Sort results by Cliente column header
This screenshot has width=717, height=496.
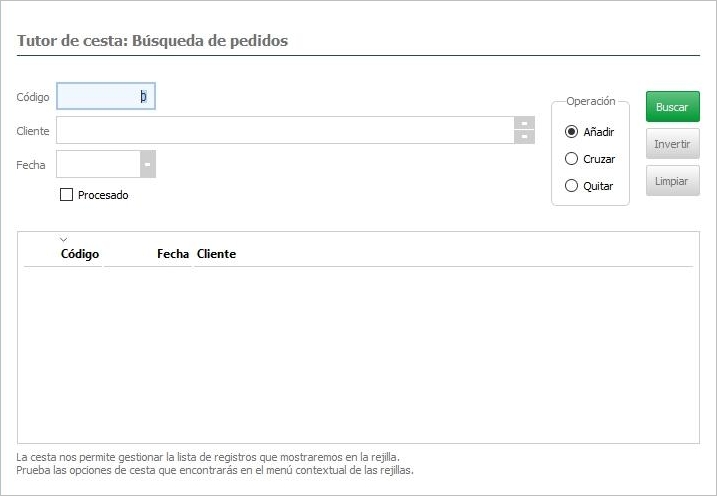point(217,254)
